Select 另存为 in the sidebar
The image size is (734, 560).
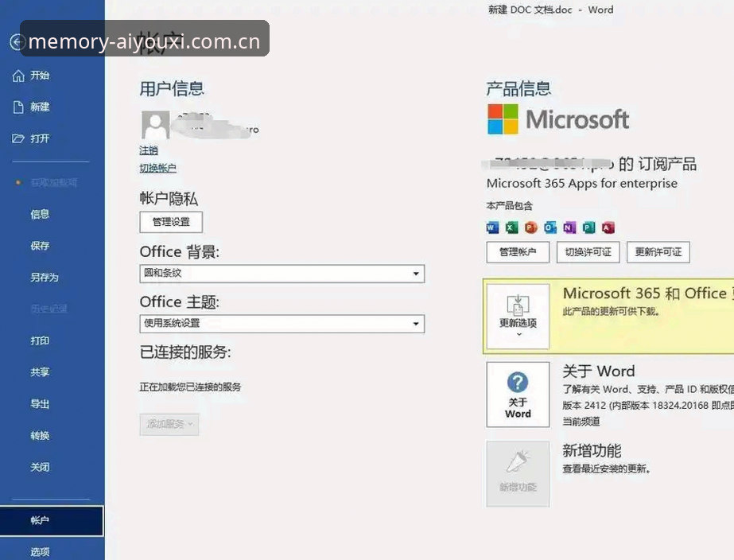[45, 278]
